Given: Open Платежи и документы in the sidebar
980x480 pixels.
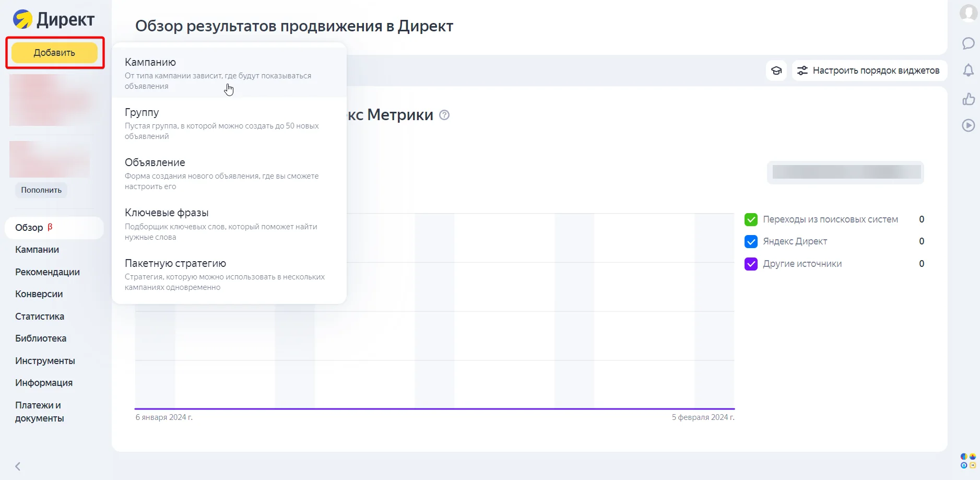Looking at the screenshot, I should point(40,412).
